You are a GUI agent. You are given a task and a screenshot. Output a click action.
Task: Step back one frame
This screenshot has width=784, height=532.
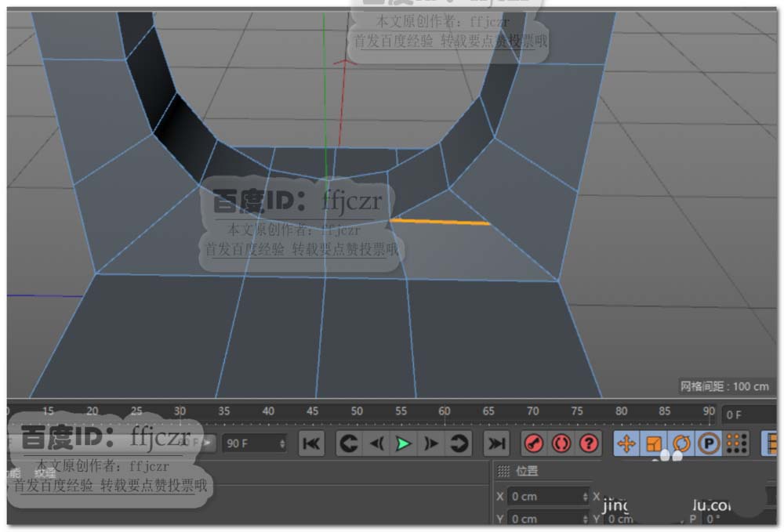(376, 443)
